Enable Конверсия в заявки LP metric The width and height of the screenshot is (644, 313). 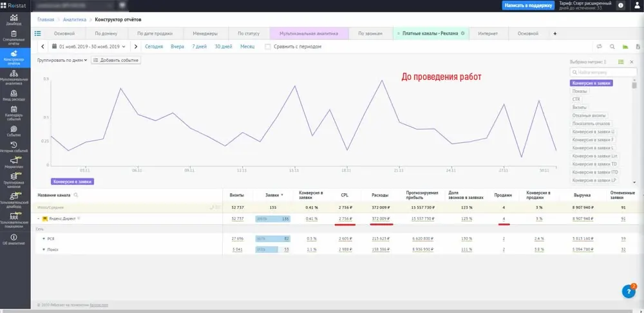(594, 180)
